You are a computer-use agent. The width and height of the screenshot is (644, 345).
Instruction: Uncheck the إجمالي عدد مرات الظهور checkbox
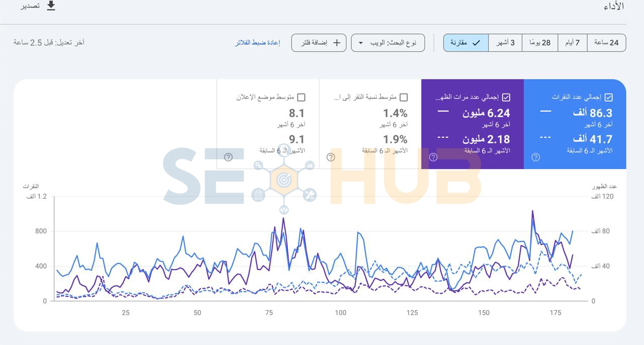[x=506, y=97]
